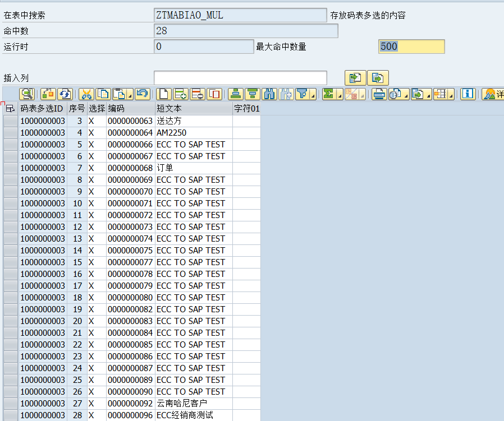Click the empty 字符01 cell in the 送达方 row
The width and height of the screenshot is (504, 421).
point(246,121)
